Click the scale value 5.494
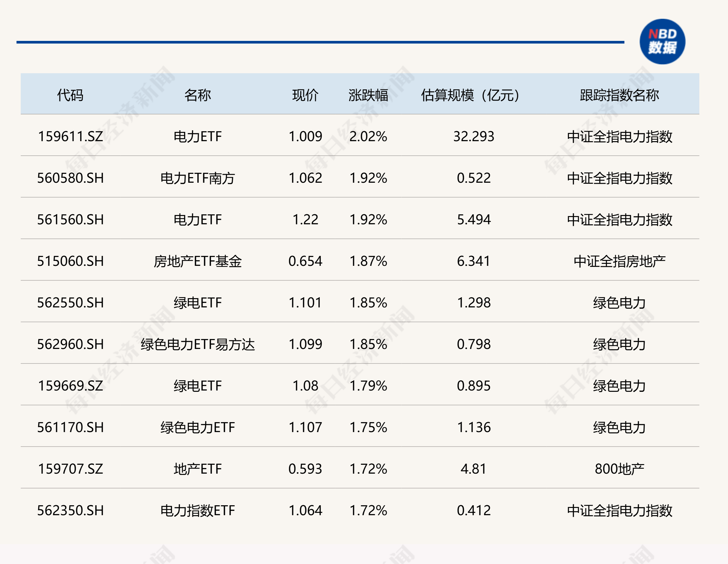 click(x=474, y=220)
